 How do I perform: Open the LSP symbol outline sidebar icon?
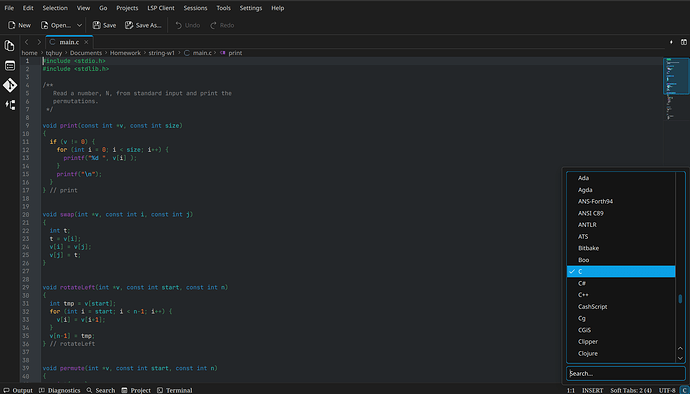pyautogui.click(x=10, y=105)
